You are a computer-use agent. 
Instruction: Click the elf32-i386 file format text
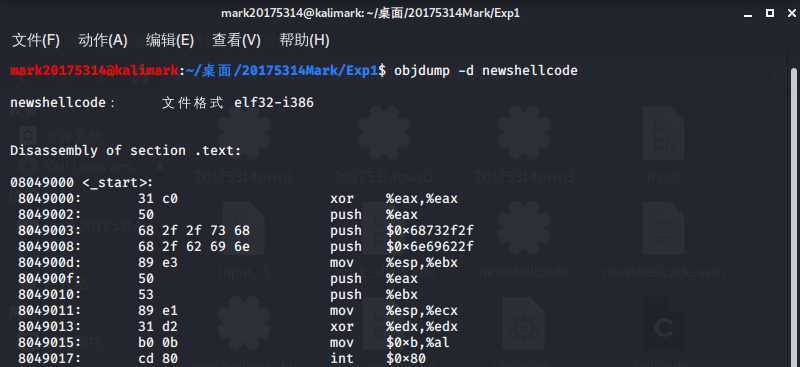pos(274,103)
